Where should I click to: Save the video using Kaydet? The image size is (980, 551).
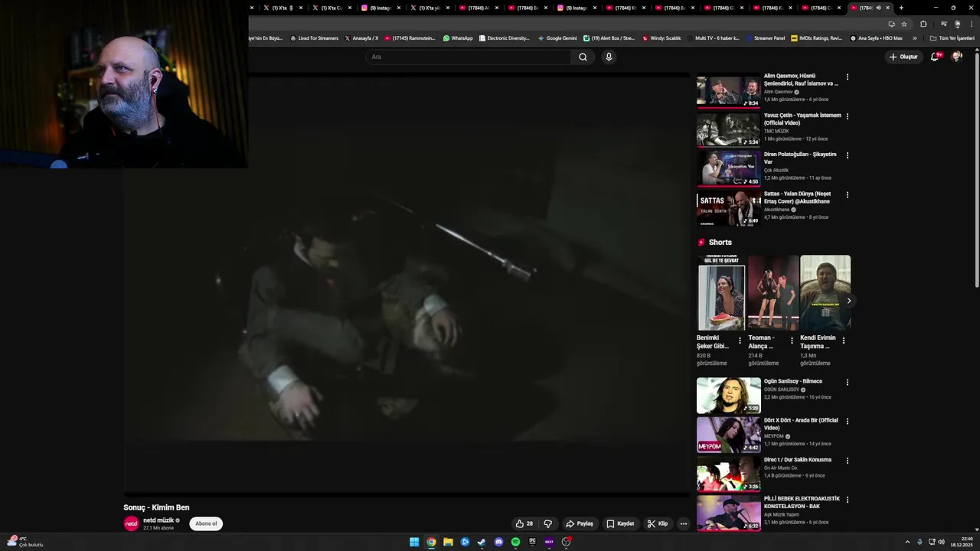click(620, 523)
